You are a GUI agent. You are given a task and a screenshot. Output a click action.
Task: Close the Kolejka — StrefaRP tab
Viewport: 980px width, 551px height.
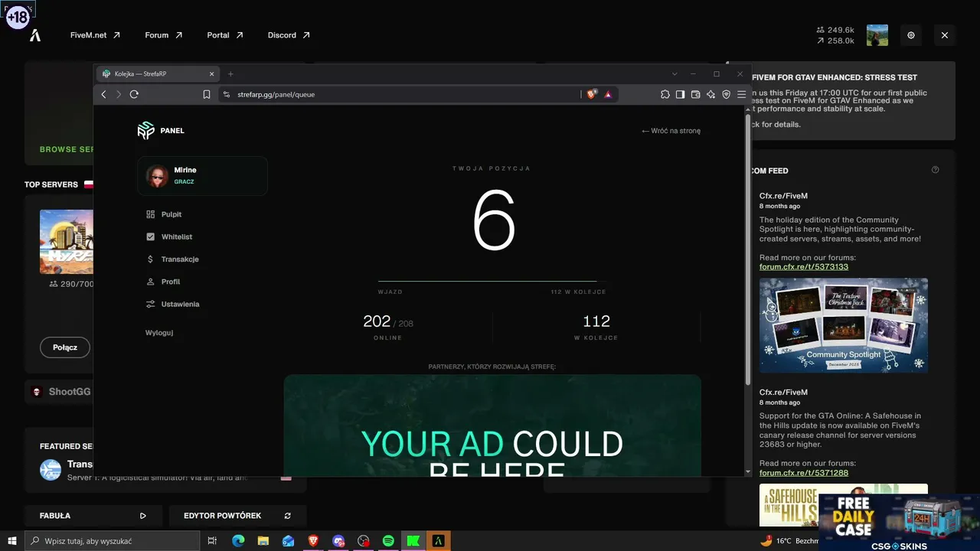pyautogui.click(x=212, y=74)
